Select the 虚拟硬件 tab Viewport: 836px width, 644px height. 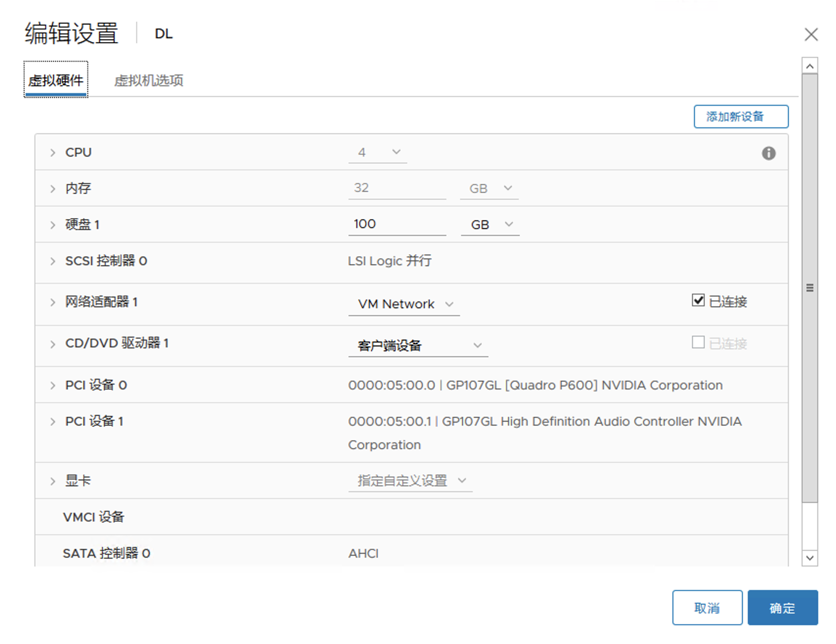click(56, 80)
